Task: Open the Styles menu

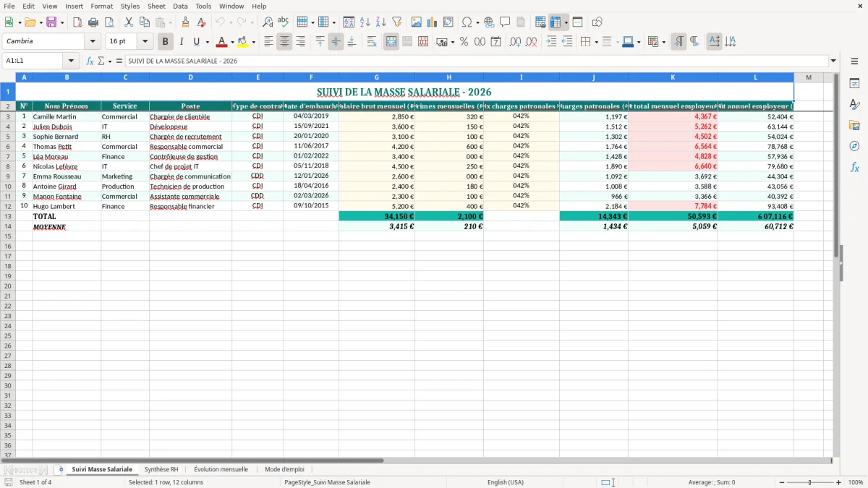Action: 130,6
